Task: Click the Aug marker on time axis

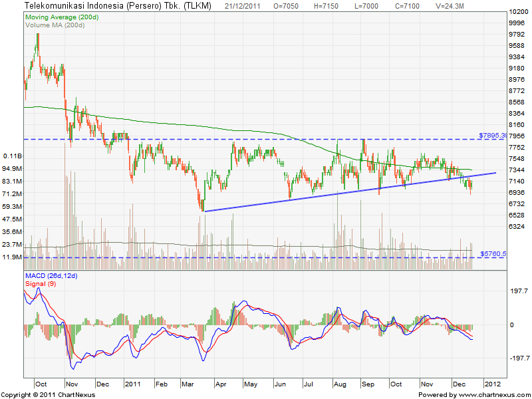Action: tap(339, 384)
